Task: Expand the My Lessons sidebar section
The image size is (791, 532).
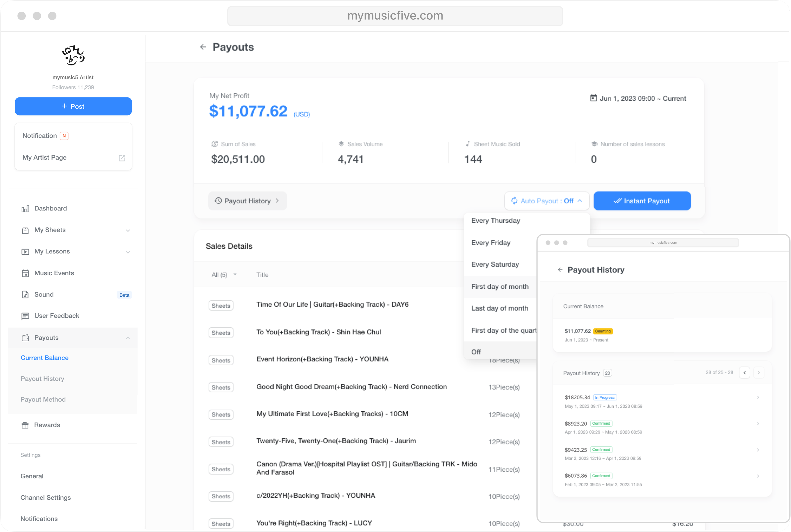Action: coord(128,252)
